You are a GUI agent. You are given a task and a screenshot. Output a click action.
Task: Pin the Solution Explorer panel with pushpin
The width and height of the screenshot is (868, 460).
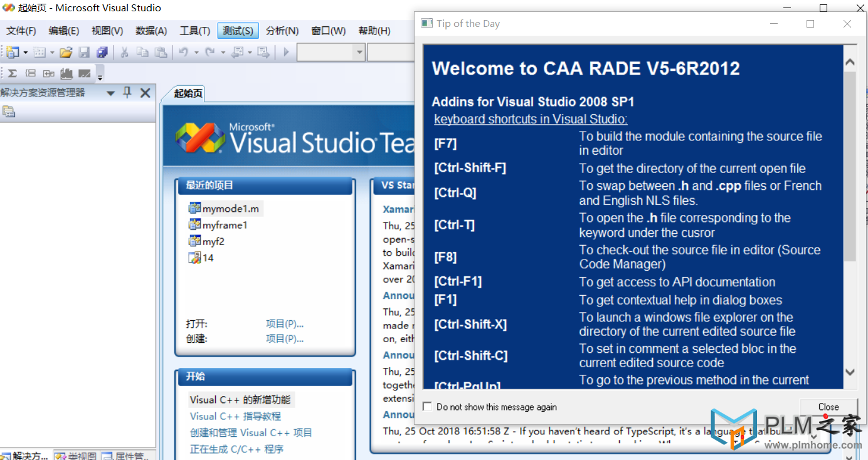point(127,93)
